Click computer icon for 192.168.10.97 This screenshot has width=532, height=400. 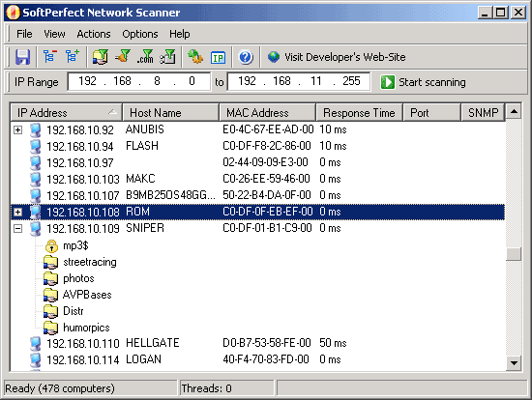(35, 163)
